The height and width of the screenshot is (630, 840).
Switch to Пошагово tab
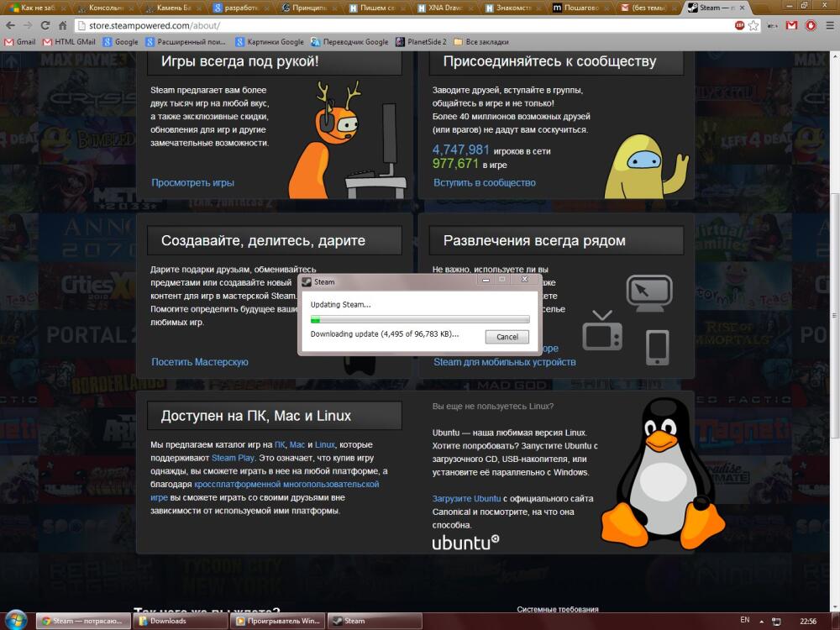[582, 8]
